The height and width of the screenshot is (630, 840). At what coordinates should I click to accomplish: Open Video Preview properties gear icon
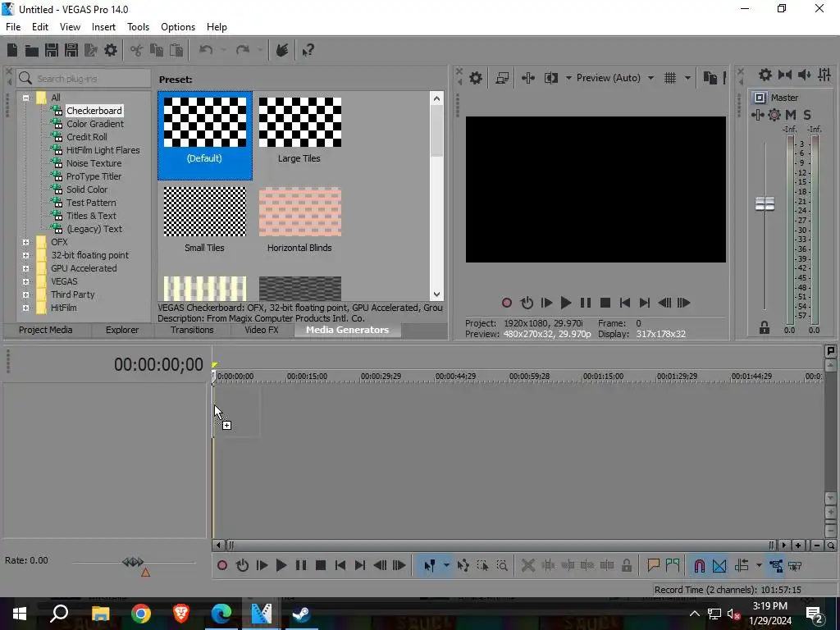(x=476, y=78)
